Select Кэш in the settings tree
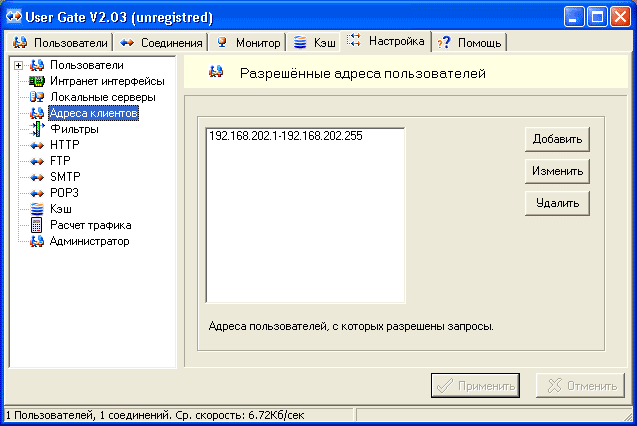This screenshot has height=426, width=637. pyautogui.click(x=61, y=209)
